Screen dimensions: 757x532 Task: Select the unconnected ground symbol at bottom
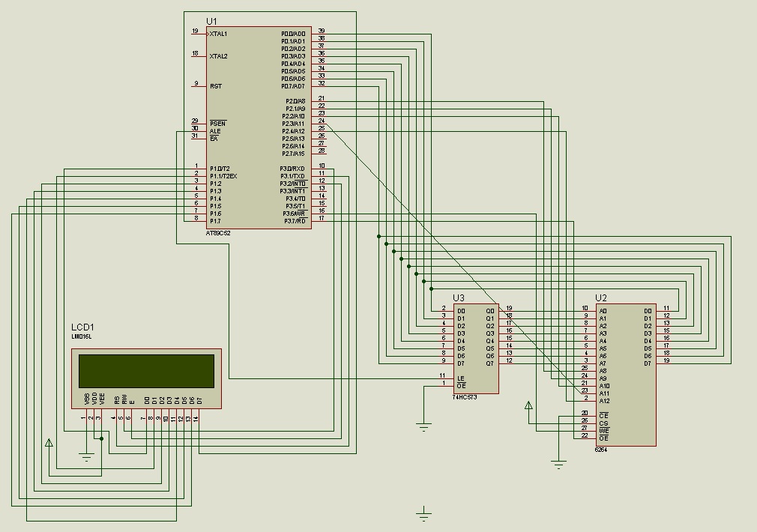[423, 515]
